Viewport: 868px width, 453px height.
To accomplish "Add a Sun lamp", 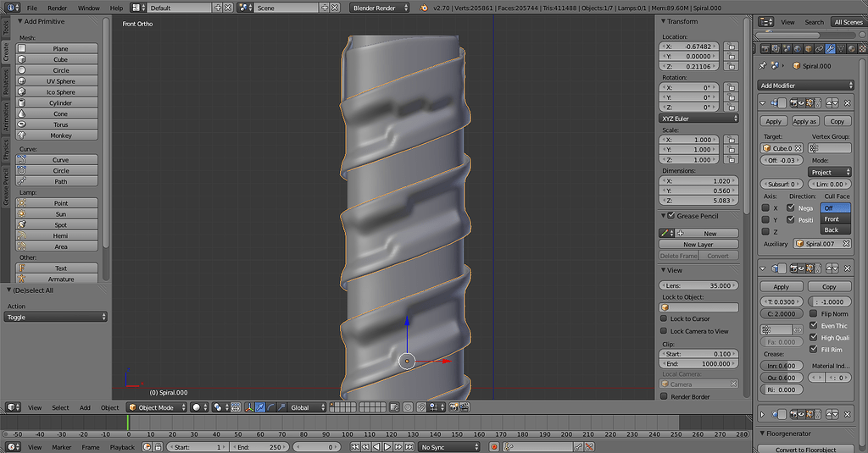I will [57, 214].
